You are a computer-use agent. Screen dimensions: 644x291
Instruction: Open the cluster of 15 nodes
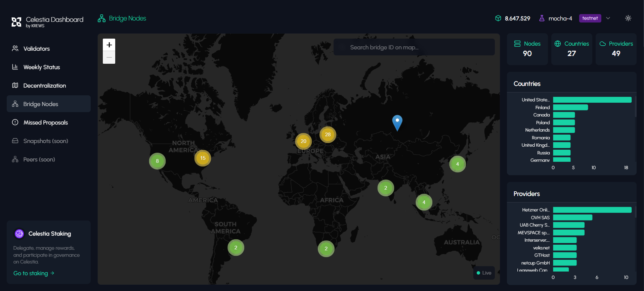click(x=203, y=158)
